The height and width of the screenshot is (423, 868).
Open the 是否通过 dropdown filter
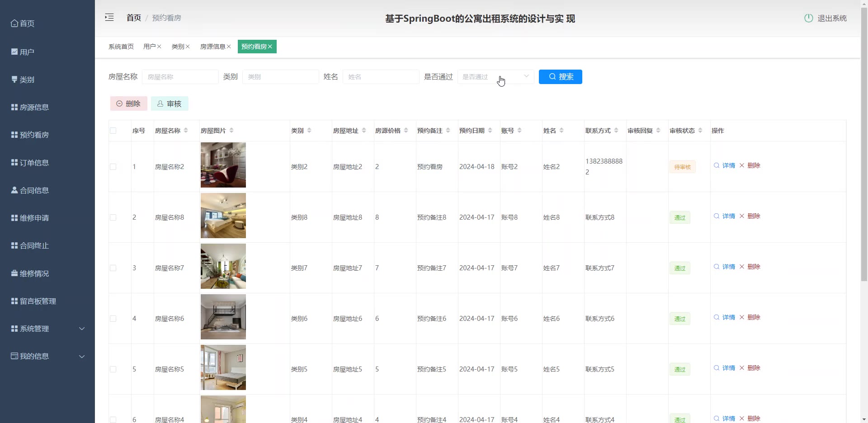click(495, 77)
